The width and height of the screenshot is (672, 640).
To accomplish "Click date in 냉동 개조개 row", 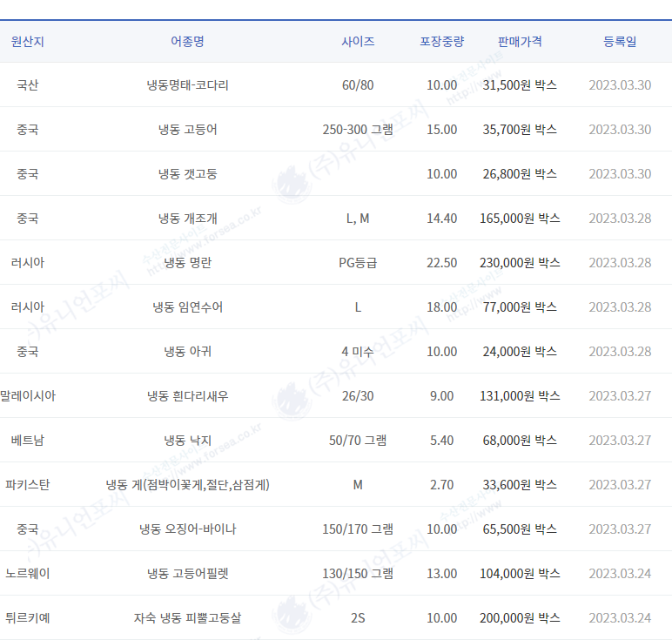I will (x=620, y=219).
